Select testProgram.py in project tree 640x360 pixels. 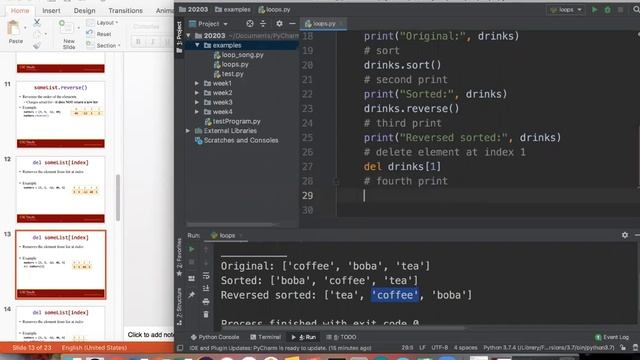coord(232,121)
